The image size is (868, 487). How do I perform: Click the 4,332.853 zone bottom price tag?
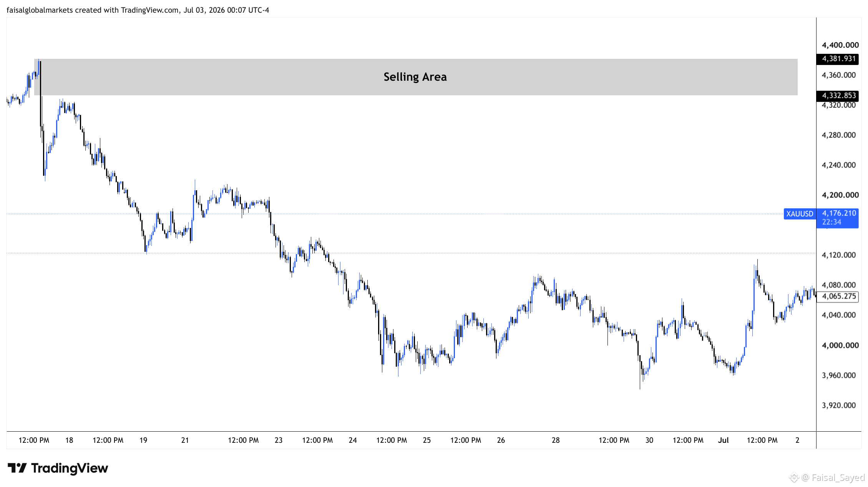pos(838,95)
